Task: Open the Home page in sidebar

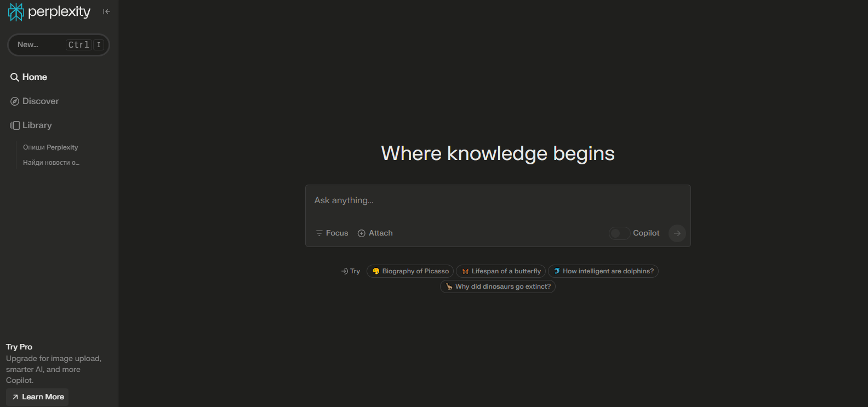Action: click(35, 77)
